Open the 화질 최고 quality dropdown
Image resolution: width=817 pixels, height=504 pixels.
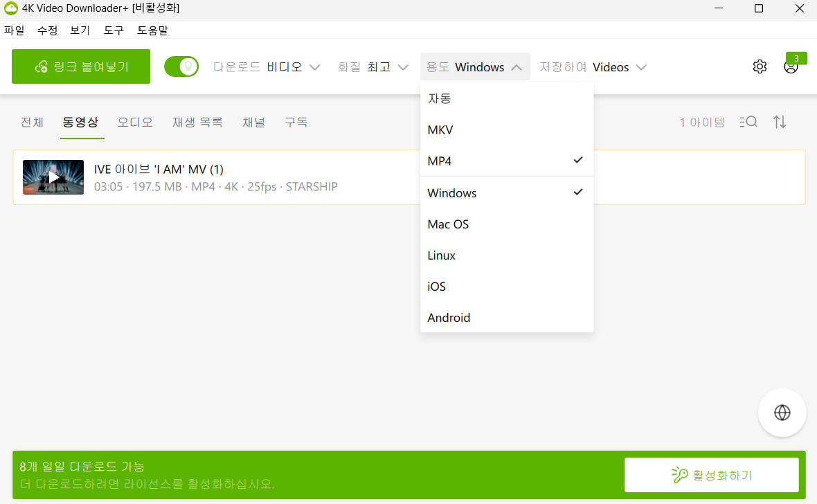[x=372, y=67]
